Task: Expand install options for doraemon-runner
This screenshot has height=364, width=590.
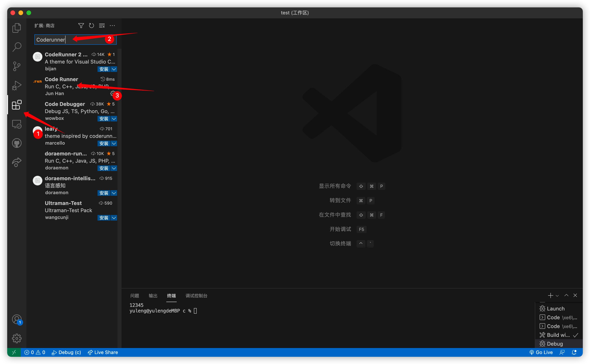Action: [x=114, y=168]
